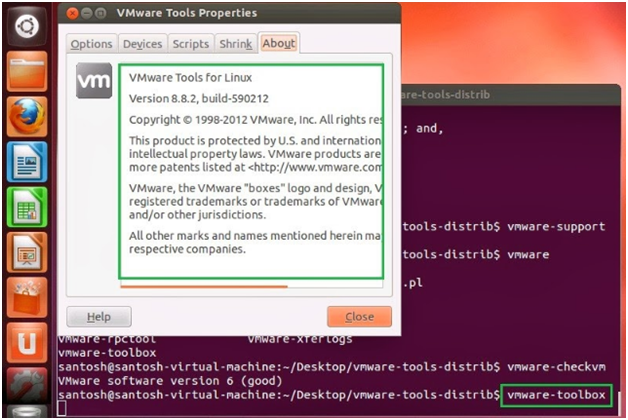Click 'VMware software version 6 (good)' output
The height and width of the screenshot is (420, 628).
[x=170, y=381]
